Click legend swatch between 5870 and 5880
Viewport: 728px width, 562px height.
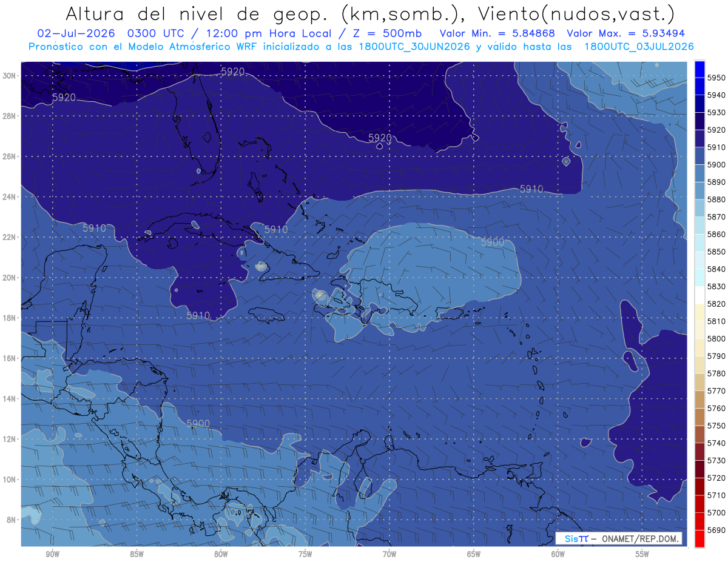(699, 208)
